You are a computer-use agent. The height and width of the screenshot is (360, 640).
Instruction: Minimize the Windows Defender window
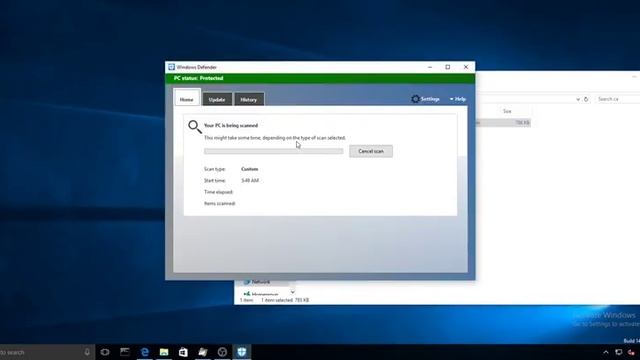430,67
